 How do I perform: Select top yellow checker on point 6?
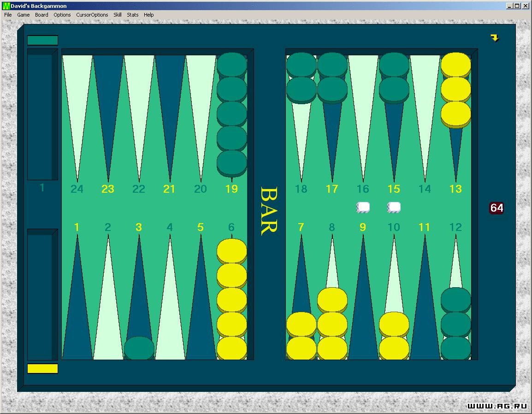[x=232, y=251]
